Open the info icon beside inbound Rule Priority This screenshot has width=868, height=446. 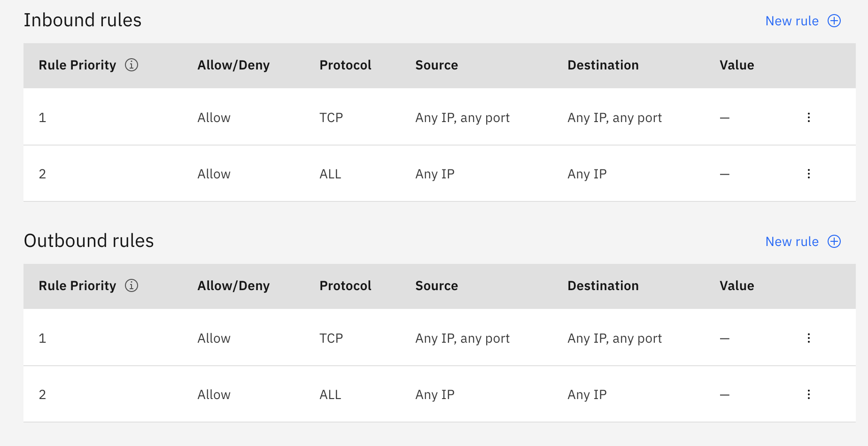click(132, 65)
